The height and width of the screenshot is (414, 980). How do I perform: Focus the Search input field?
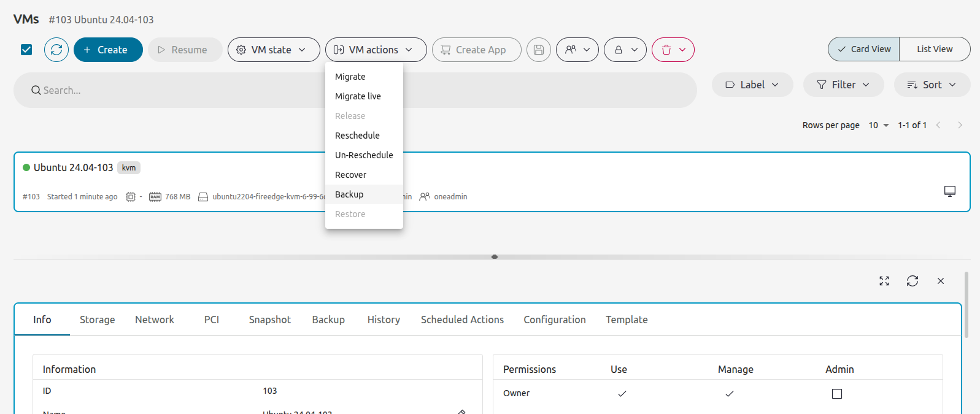[x=355, y=90]
